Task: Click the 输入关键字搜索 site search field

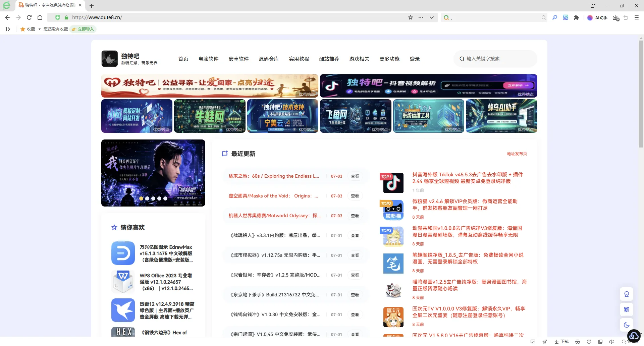Action: (495, 59)
